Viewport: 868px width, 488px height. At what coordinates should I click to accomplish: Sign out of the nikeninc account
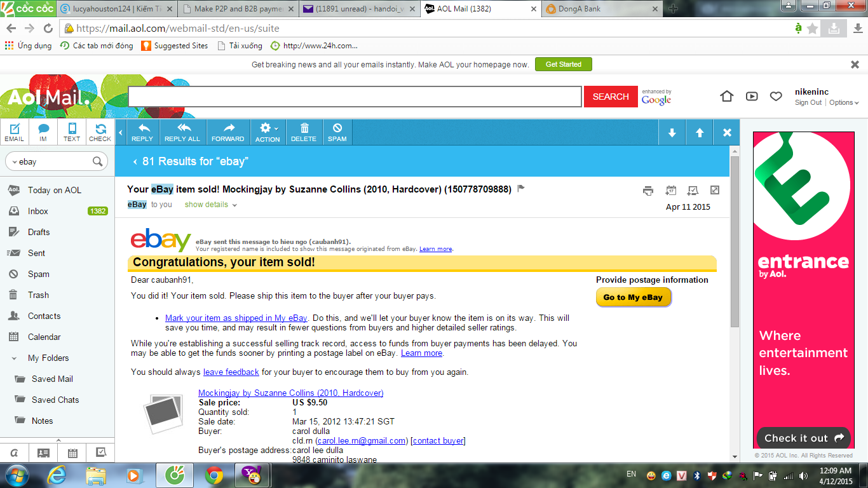coord(808,103)
